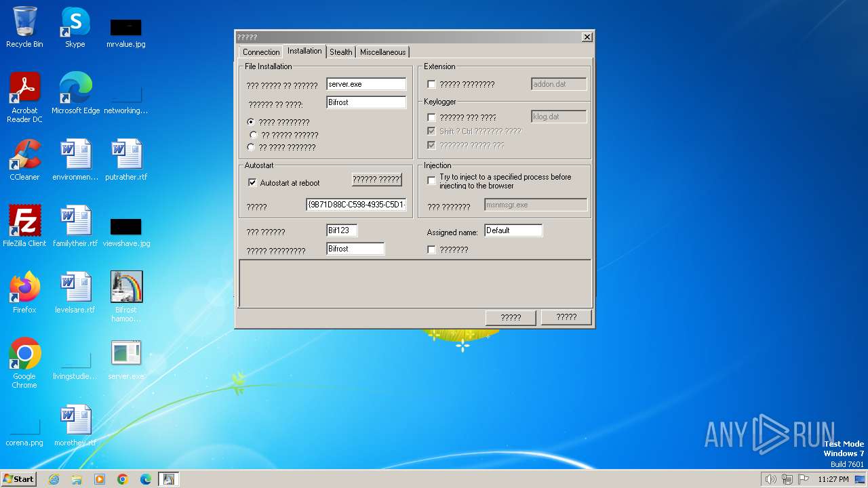This screenshot has width=868, height=488.
Task: Select second File Installation radio option
Action: pos(254,135)
